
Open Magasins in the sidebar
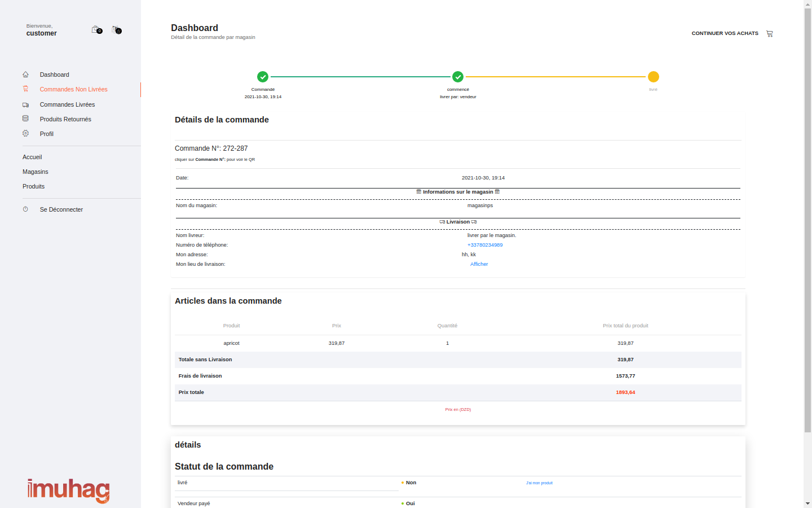click(x=36, y=172)
